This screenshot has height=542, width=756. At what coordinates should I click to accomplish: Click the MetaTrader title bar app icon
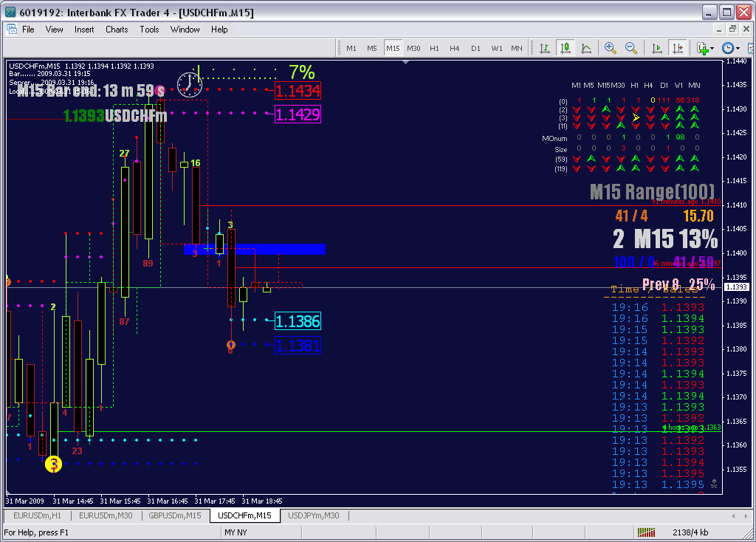(10, 12)
